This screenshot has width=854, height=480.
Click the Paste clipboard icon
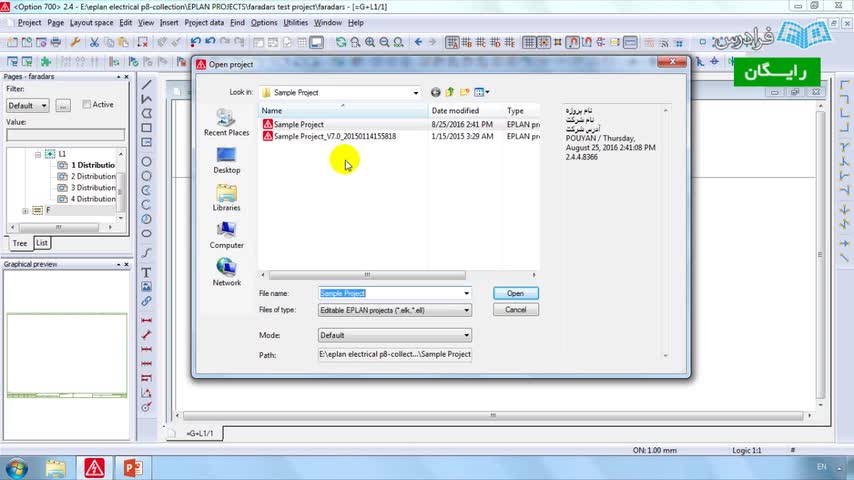(124, 42)
